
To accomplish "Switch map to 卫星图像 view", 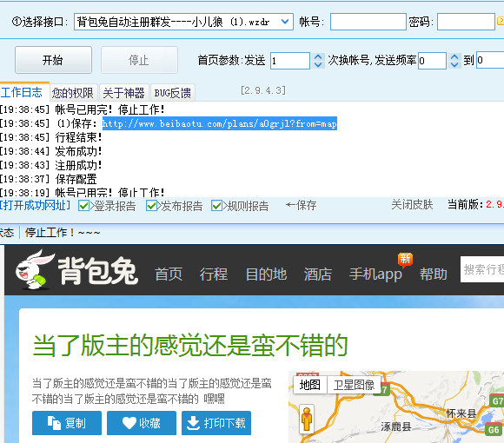I will pyautogui.click(x=354, y=385).
